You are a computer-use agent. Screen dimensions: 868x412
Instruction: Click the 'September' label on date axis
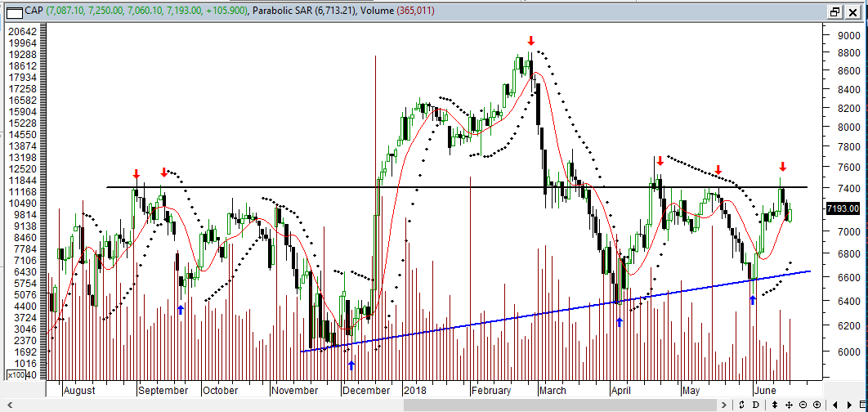coord(163,391)
